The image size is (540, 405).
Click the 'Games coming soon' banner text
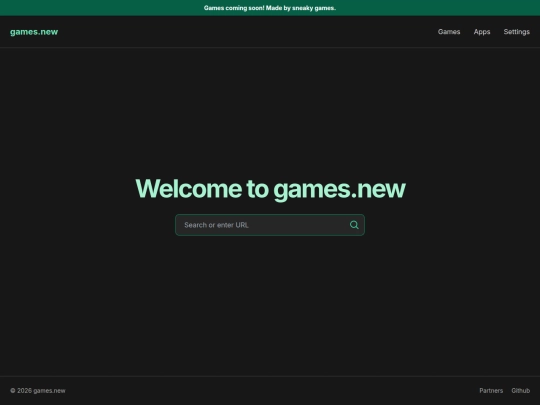click(270, 8)
